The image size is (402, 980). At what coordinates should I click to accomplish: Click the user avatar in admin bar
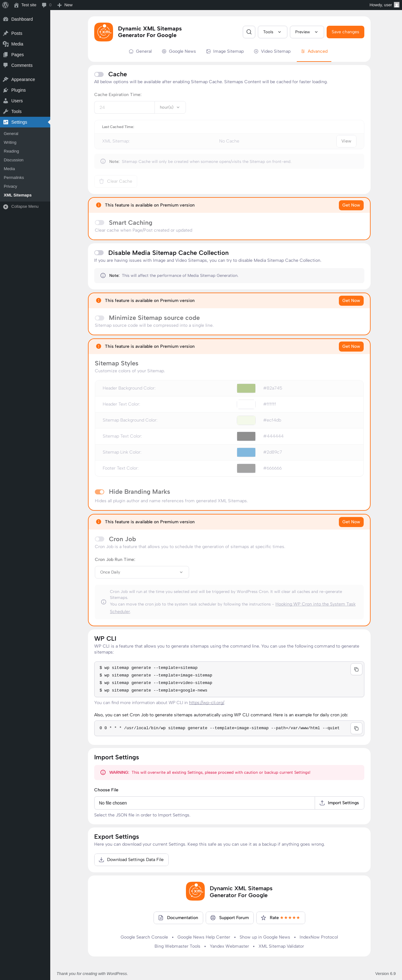click(x=396, y=5)
